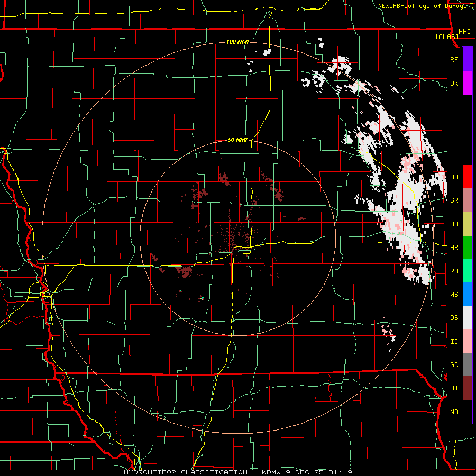The image size is (476, 476).
Task: Click the HA legend label
Action: (x=454, y=177)
